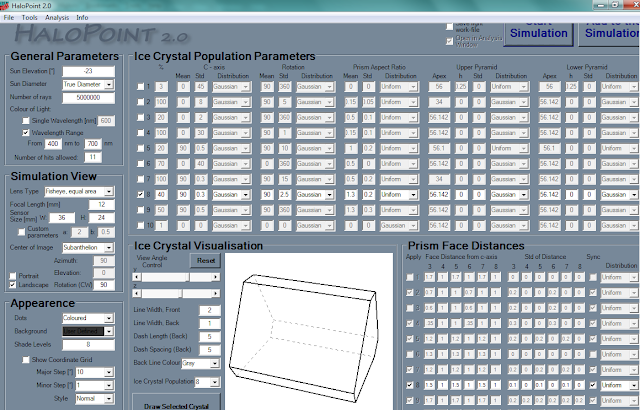The image size is (640, 410).
Task: Click Dash Spacing (Back) field
Action: pyautogui.click(x=209, y=350)
